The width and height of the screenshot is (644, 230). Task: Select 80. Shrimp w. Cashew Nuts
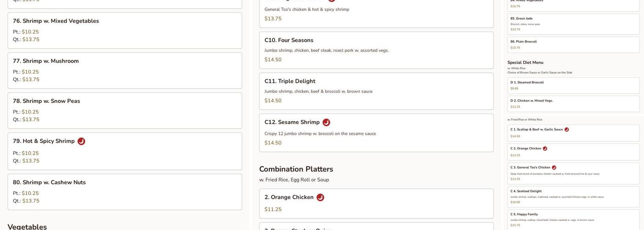[125, 192]
